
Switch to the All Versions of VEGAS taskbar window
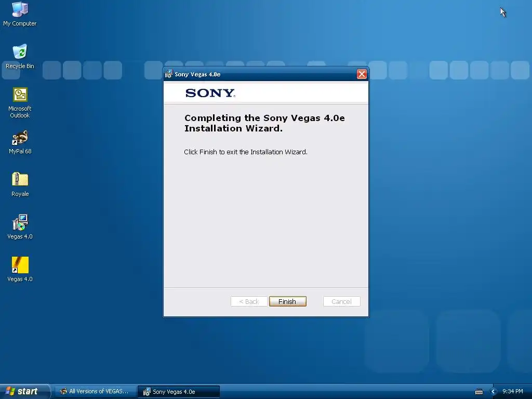(x=96, y=391)
